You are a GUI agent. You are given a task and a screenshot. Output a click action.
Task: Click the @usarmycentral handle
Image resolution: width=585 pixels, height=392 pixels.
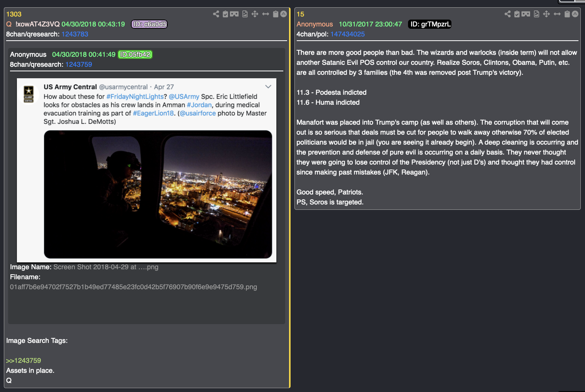click(x=124, y=87)
